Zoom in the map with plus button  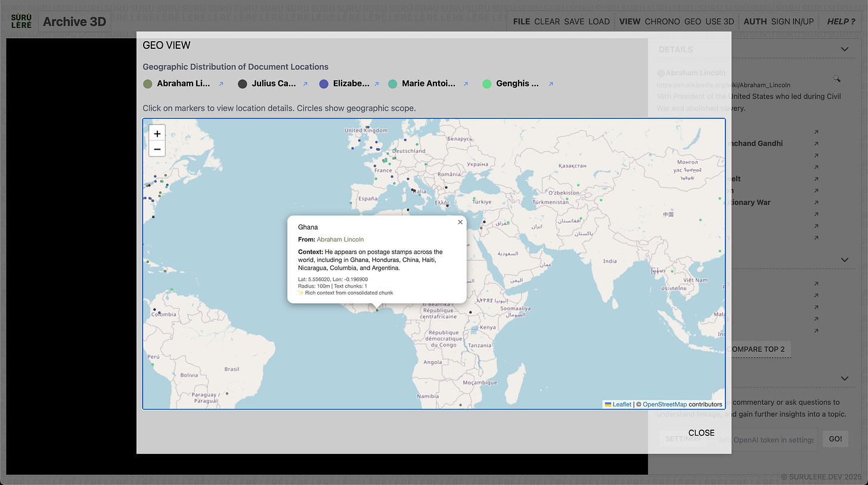(x=157, y=134)
